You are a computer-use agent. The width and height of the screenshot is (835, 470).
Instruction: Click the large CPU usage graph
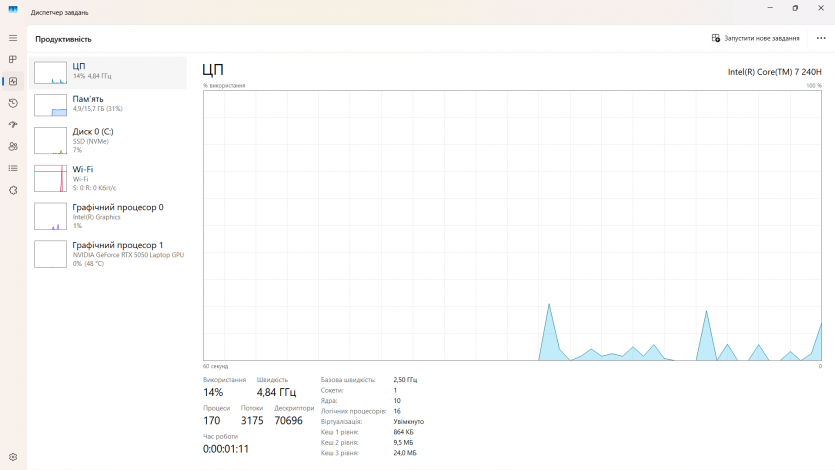tap(512, 225)
